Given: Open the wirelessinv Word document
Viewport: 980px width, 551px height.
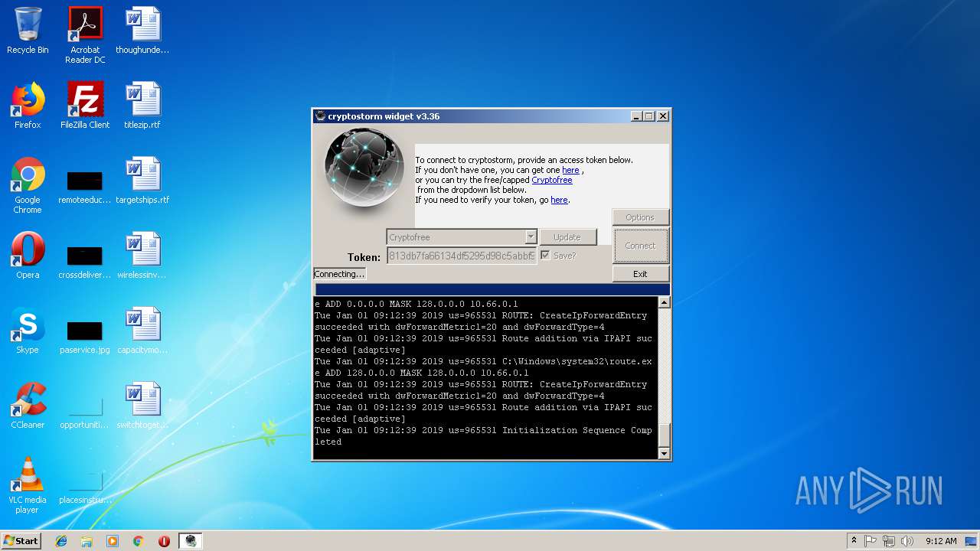Looking at the screenshot, I should coord(142,256).
